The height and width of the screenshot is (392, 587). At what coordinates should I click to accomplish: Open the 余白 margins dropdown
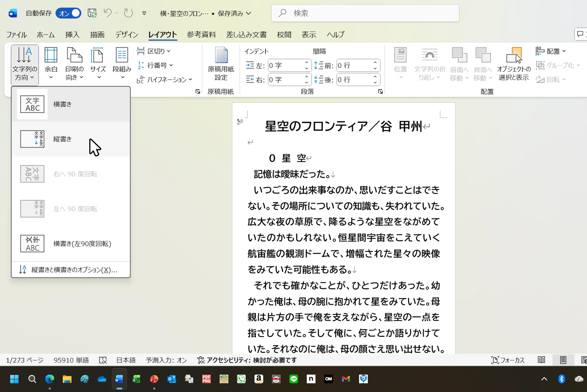(51, 64)
